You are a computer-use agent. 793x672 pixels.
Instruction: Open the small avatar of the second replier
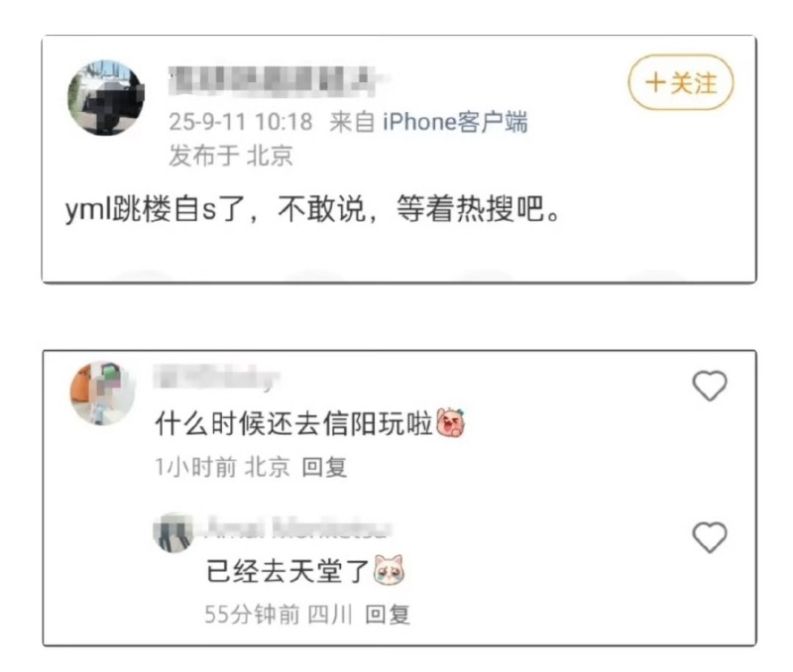(173, 532)
